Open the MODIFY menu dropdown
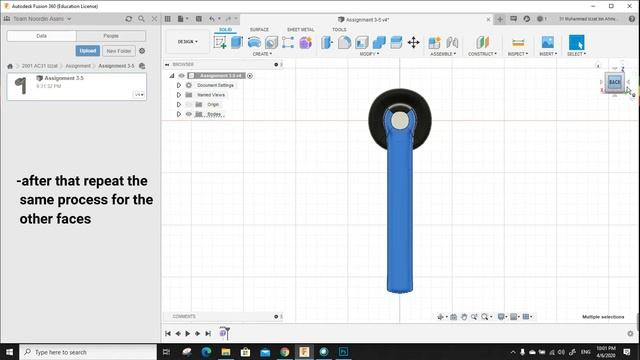The height and width of the screenshot is (360, 640). [369, 54]
